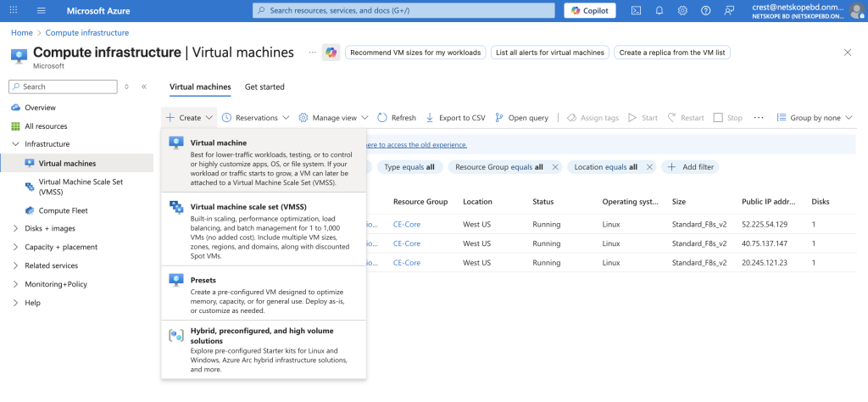Sort by the Status column header

coord(543,202)
